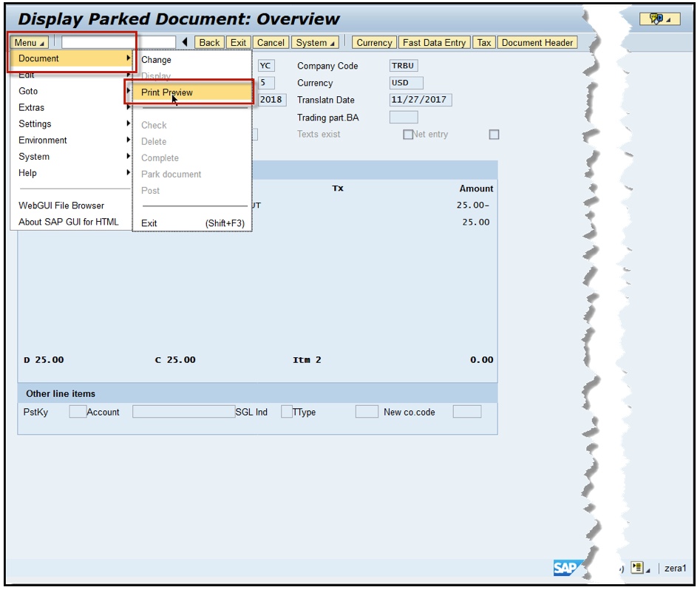This screenshot has width=700, height=590.
Task: Click the SAP logo at bottom of screen
Action: 565,565
